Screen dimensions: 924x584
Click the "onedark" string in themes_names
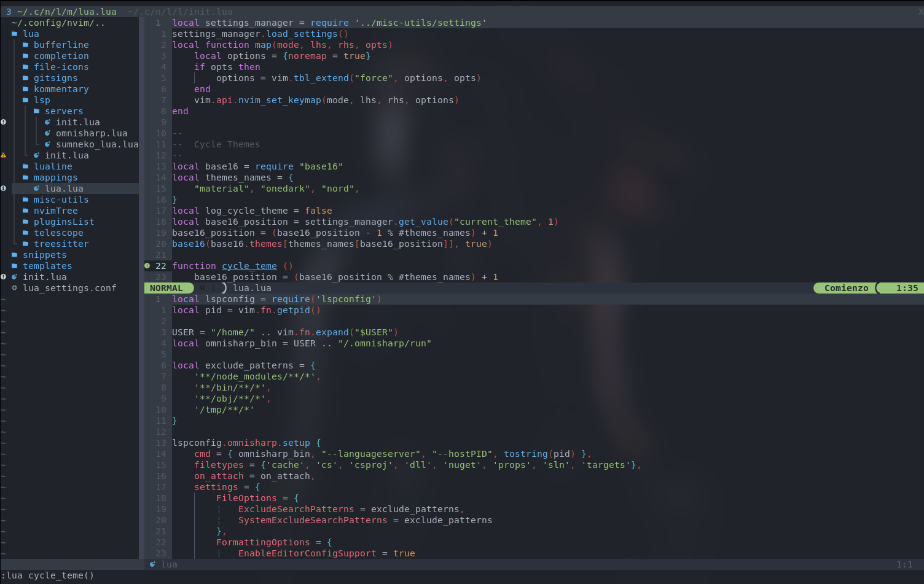coord(286,189)
